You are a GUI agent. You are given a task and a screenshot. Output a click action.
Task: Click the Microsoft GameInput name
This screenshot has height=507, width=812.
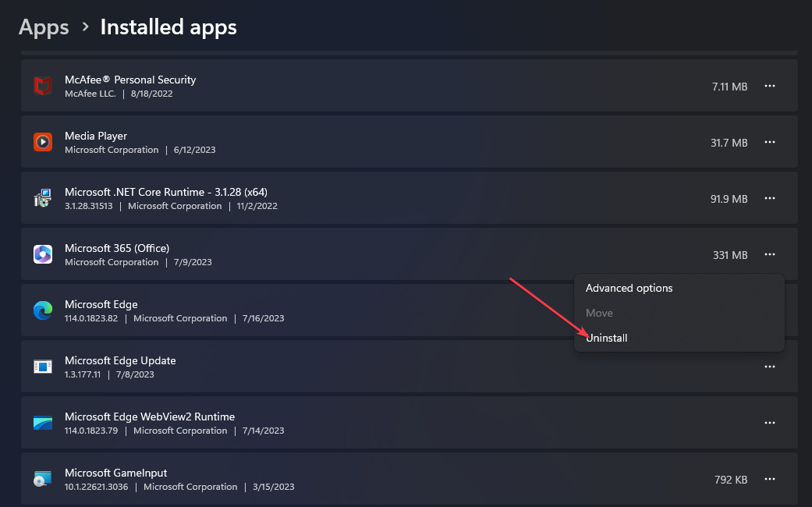pos(116,473)
